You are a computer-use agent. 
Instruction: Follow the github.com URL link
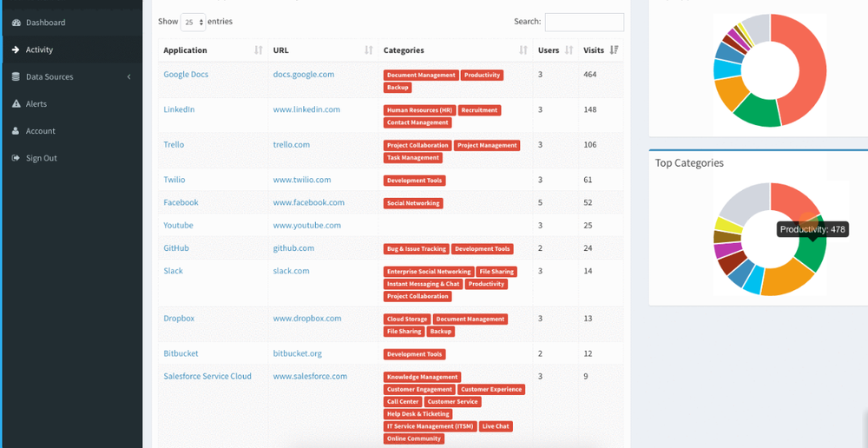(293, 248)
